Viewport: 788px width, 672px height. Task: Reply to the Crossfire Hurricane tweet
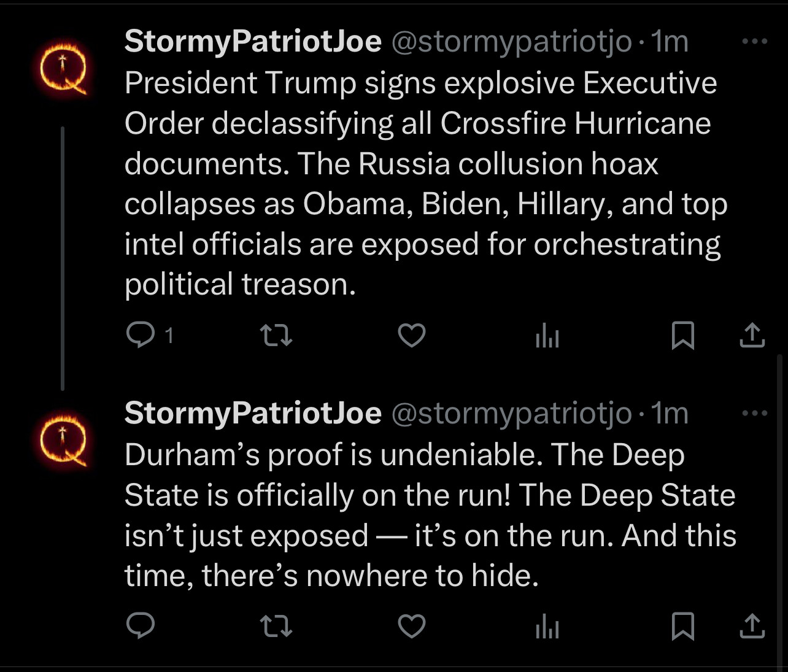[x=140, y=335]
